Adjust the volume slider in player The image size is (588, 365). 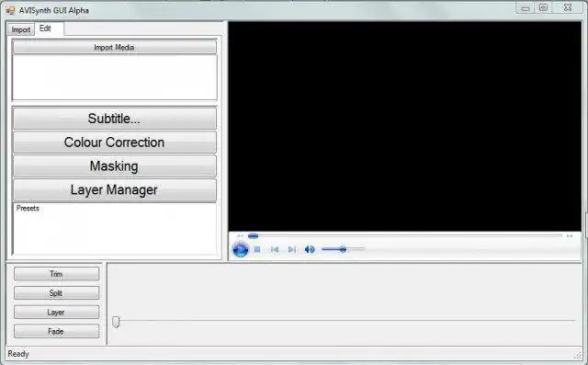click(343, 249)
